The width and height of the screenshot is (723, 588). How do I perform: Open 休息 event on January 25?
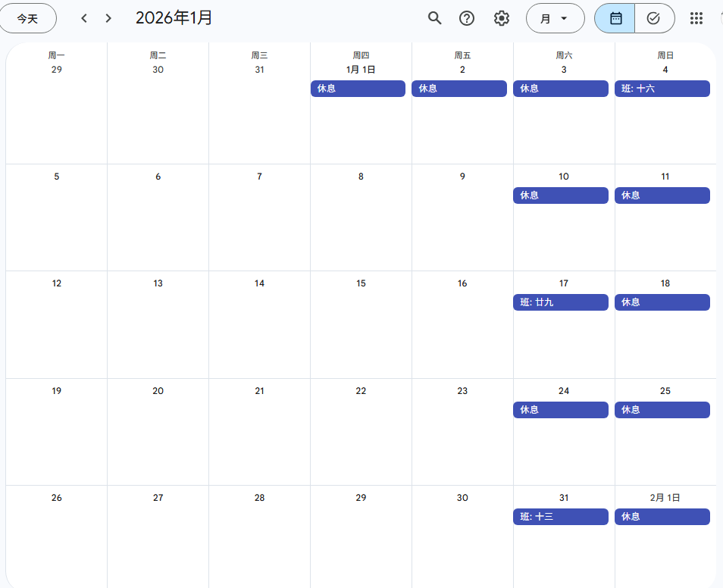[x=662, y=410]
